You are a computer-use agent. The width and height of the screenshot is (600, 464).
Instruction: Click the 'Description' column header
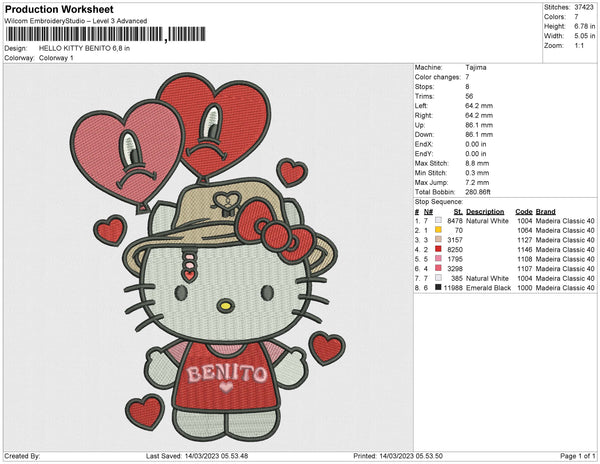click(x=485, y=212)
